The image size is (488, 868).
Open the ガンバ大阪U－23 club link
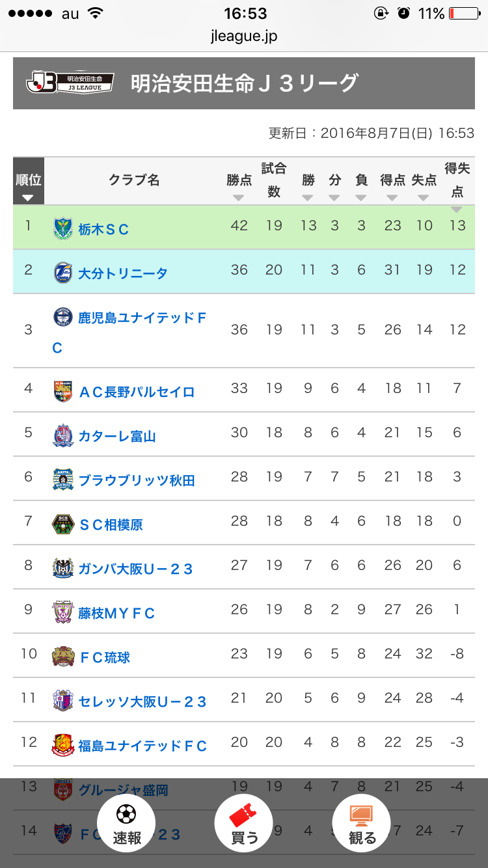(x=136, y=569)
